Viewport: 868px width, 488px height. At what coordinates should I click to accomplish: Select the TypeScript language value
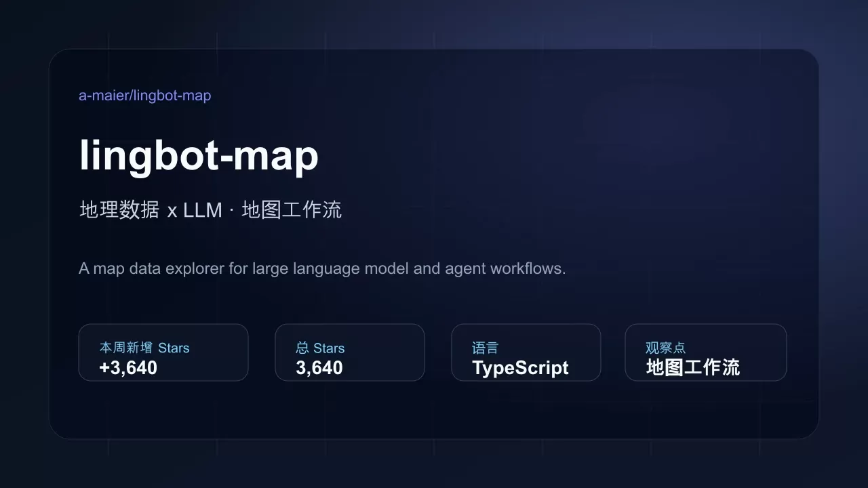tap(520, 368)
